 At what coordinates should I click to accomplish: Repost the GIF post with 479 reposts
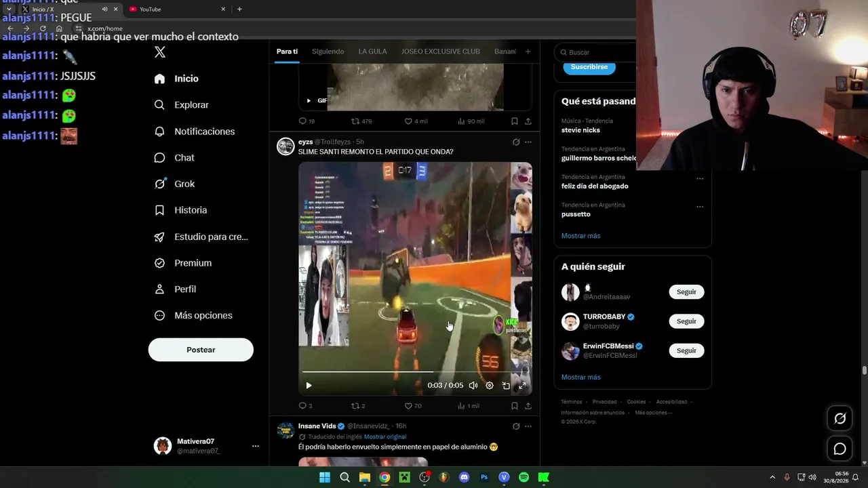[x=361, y=121]
